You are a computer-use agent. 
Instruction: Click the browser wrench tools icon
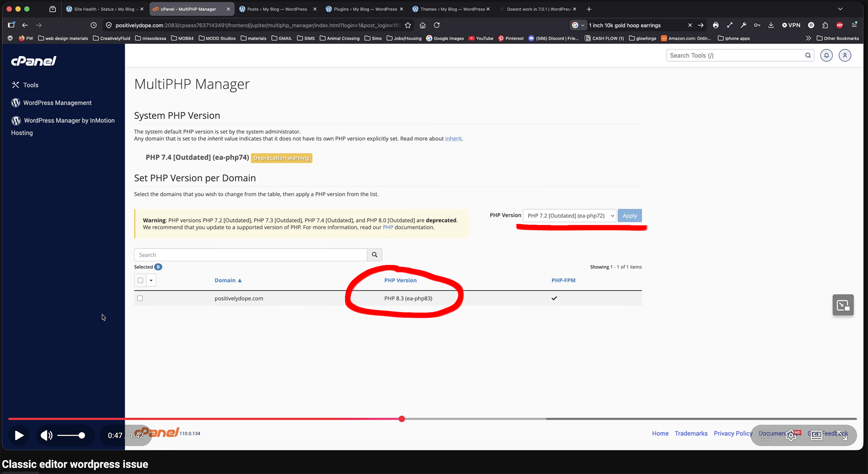coord(743,25)
